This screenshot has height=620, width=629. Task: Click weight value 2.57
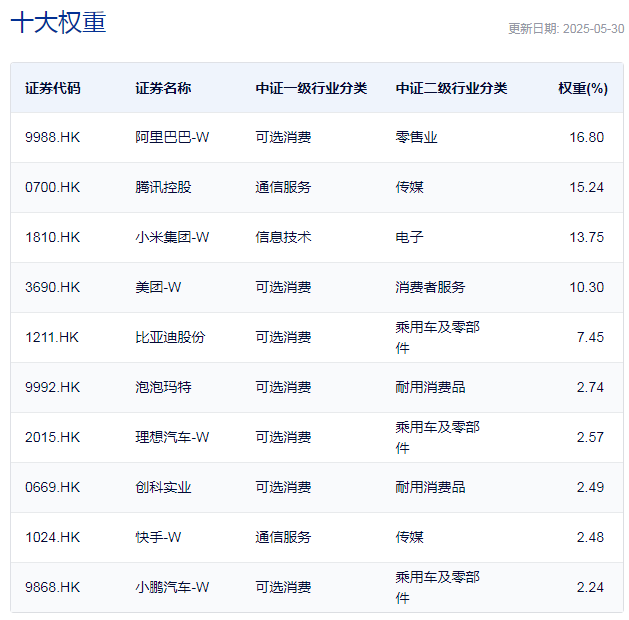(590, 437)
